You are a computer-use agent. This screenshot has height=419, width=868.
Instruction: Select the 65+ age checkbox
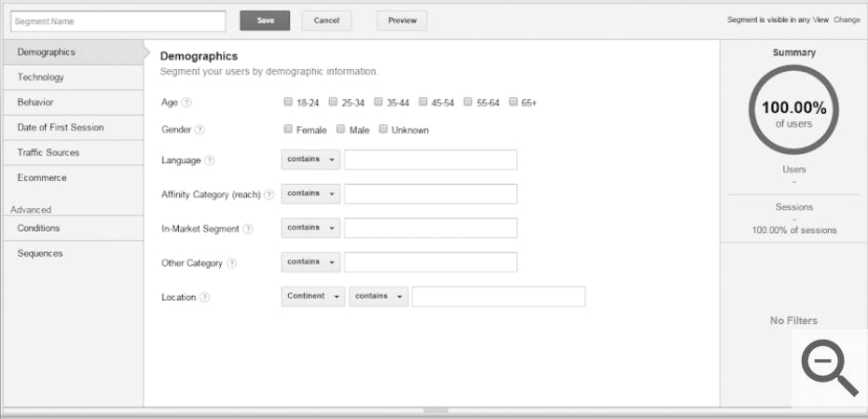[x=513, y=102]
